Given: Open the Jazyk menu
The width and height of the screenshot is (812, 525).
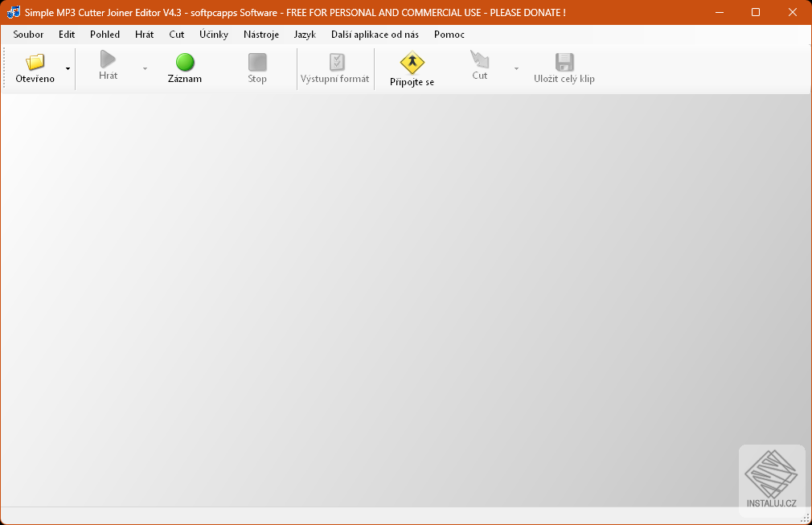Looking at the screenshot, I should [x=304, y=35].
